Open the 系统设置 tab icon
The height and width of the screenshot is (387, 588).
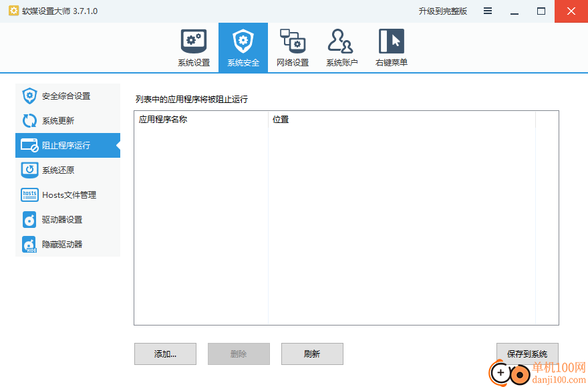pyautogui.click(x=194, y=47)
